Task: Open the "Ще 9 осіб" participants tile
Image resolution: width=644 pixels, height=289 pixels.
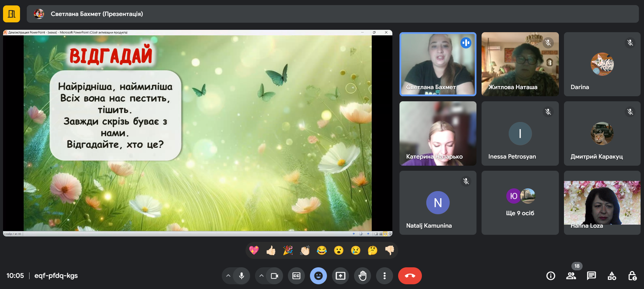Action: coord(520,203)
